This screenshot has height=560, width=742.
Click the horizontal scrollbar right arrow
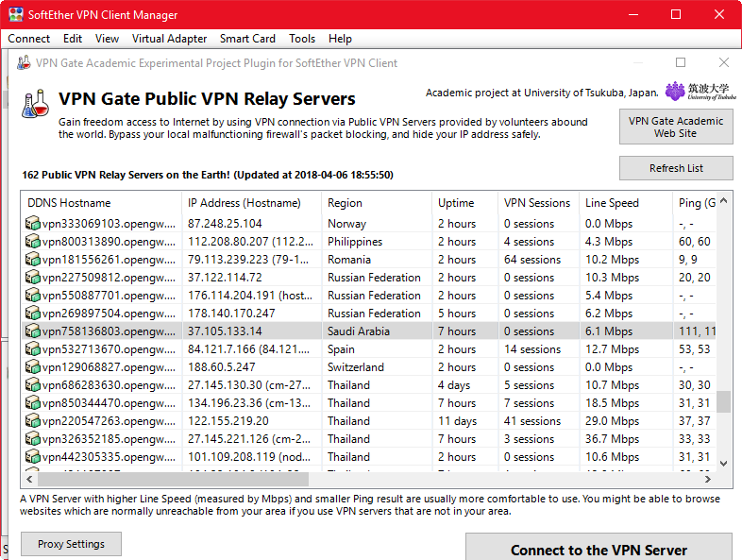coord(708,479)
